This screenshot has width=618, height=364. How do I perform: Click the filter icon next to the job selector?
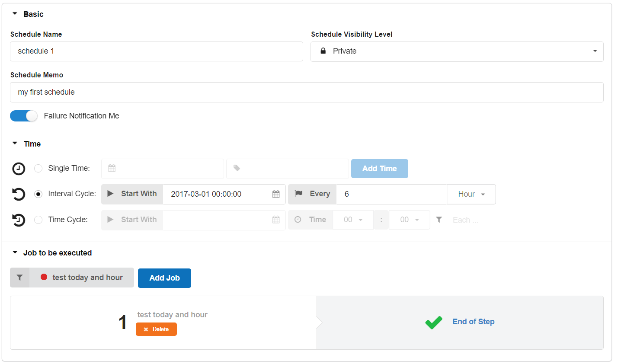pyautogui.click(x=19, y=278)
